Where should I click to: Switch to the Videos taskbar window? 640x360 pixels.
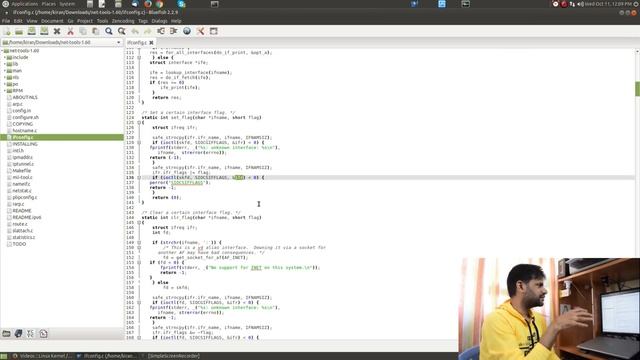pyautogui.click(x=42, y=356)
